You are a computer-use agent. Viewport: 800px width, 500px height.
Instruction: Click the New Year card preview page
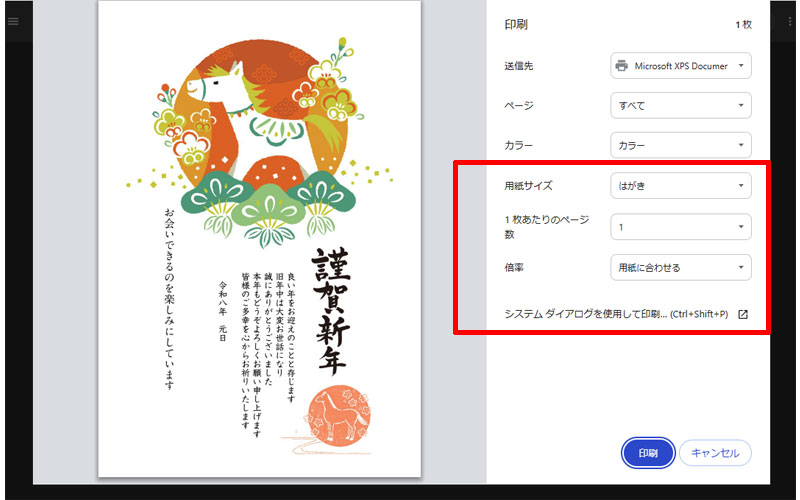[x=260, y=239]
